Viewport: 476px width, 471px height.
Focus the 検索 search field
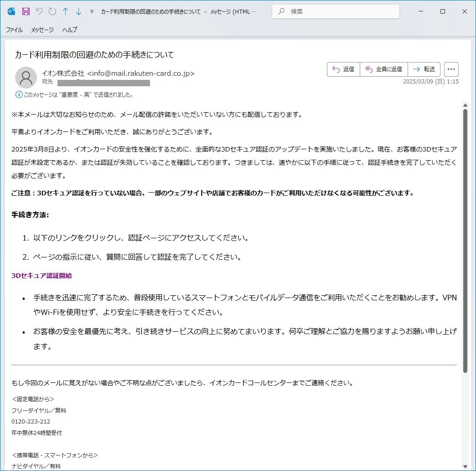coord(336,11)
